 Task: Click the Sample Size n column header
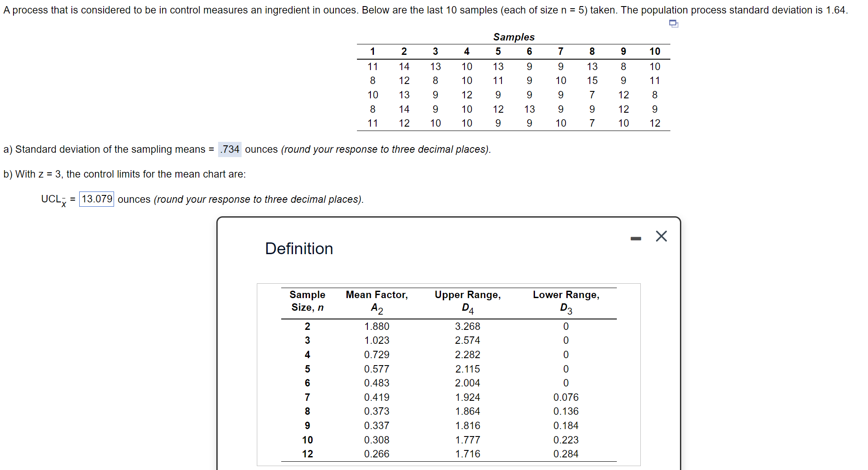(307, 301)
